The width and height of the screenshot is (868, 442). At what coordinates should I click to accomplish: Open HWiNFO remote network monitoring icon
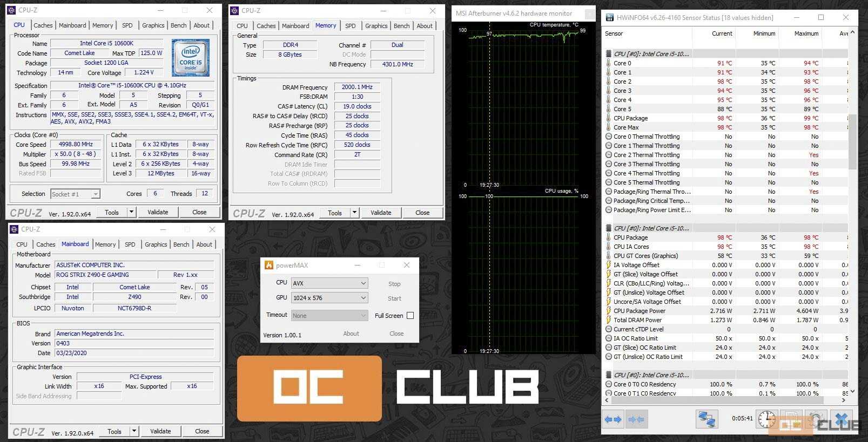click(706, 419)
